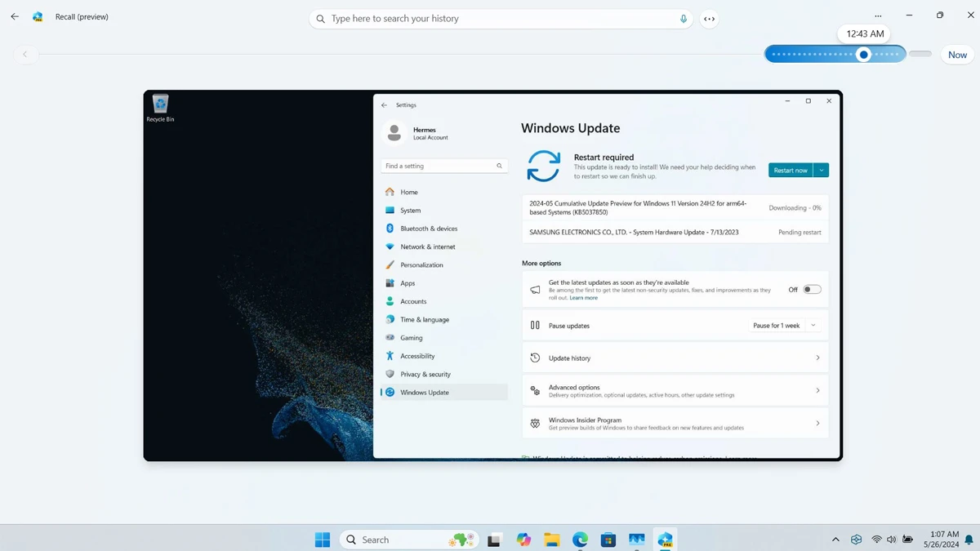Select Accounts in Settings sidebar
The width and height of the screenshot is (980, 551).
click(444, 301)
